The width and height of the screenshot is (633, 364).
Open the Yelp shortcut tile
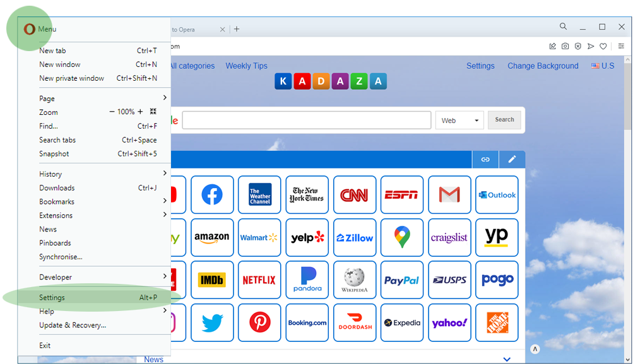(x=307, y=237)
